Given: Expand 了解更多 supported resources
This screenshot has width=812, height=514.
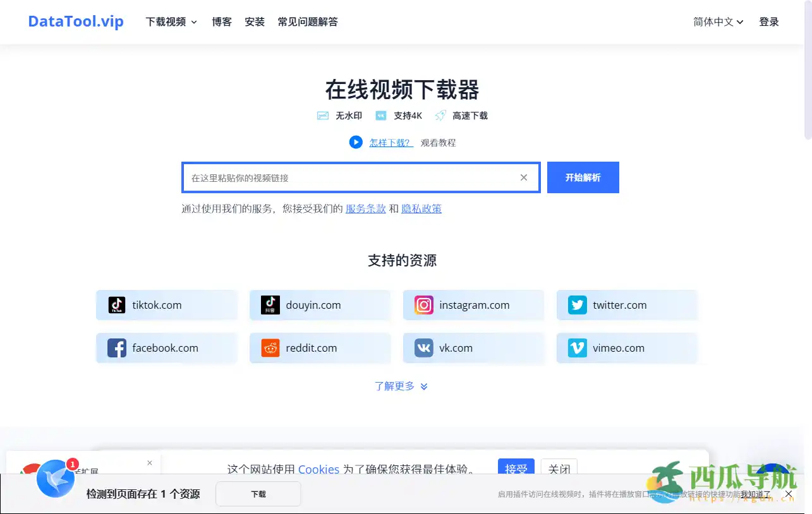Looking at the screenshot, I should (401, 386).
